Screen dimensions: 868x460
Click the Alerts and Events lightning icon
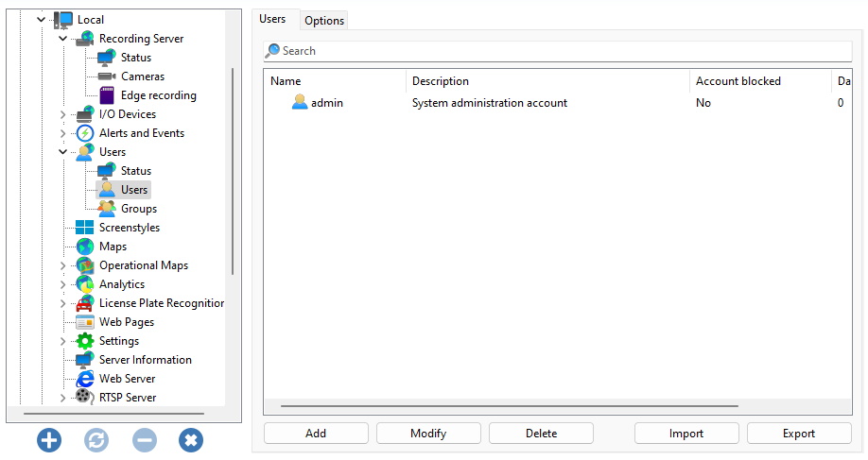pyautogui.click(x=85, y=132)
